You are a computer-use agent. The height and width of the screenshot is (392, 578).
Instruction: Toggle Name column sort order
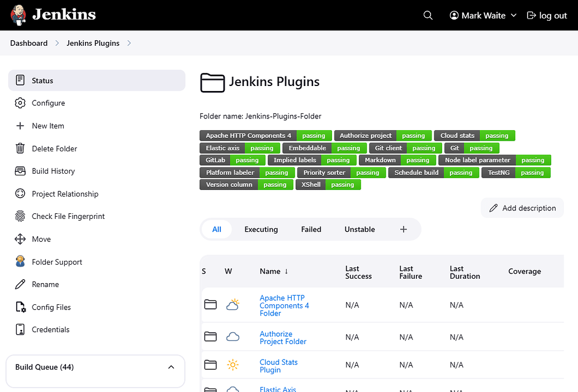click(x=273, y=271)
